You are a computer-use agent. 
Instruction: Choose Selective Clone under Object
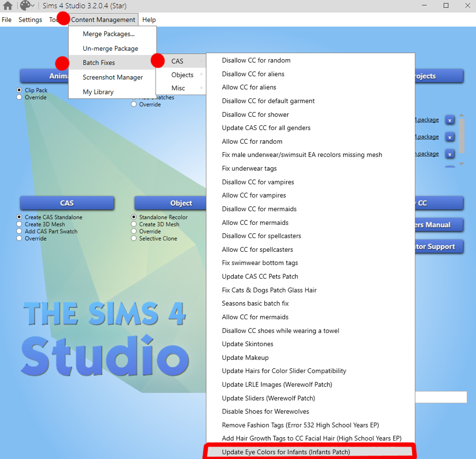134,239
